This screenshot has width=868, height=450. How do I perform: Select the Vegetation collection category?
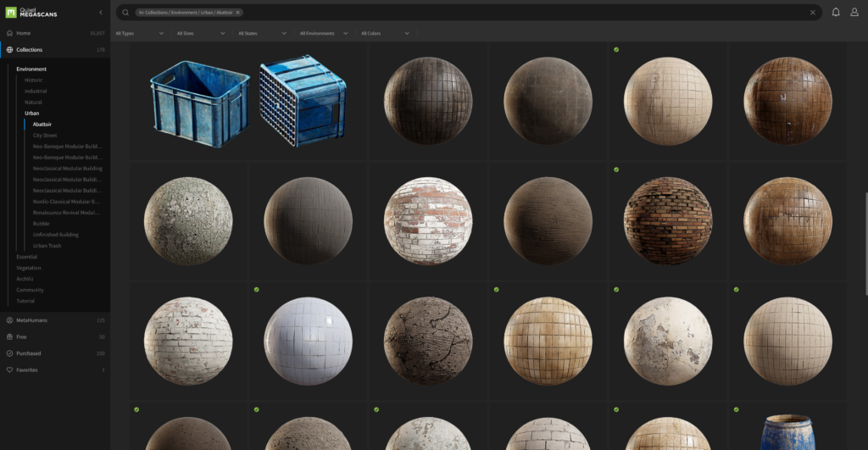pyautogui.click(x=28, y=268)
